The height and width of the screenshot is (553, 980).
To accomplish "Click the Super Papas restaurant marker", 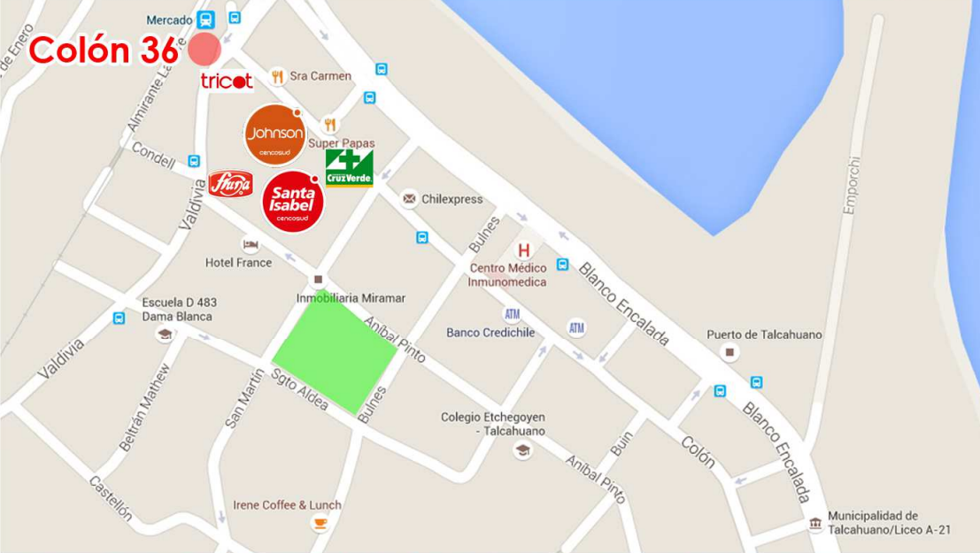I will point(329,125).
